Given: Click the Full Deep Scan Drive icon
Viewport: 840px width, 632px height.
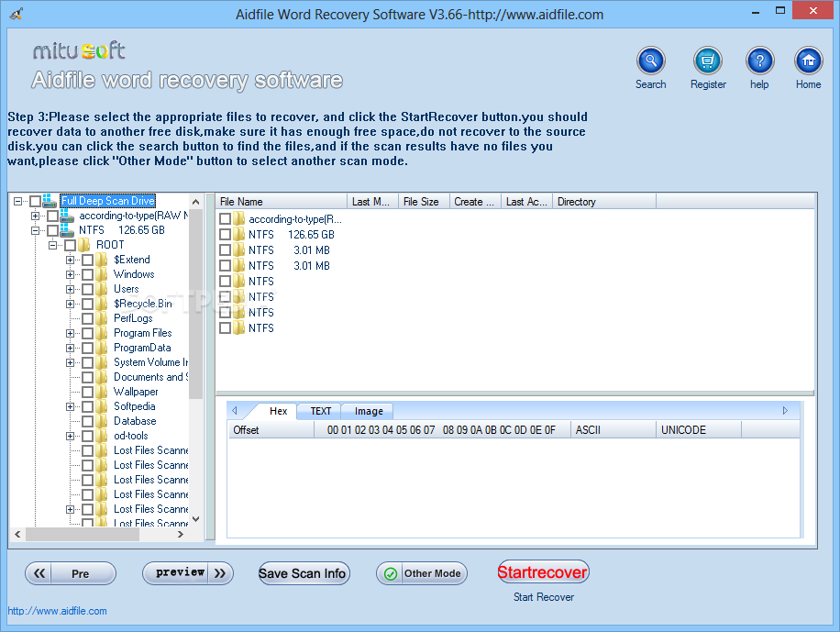Looking at the screenshot, I should coord(50,201).
